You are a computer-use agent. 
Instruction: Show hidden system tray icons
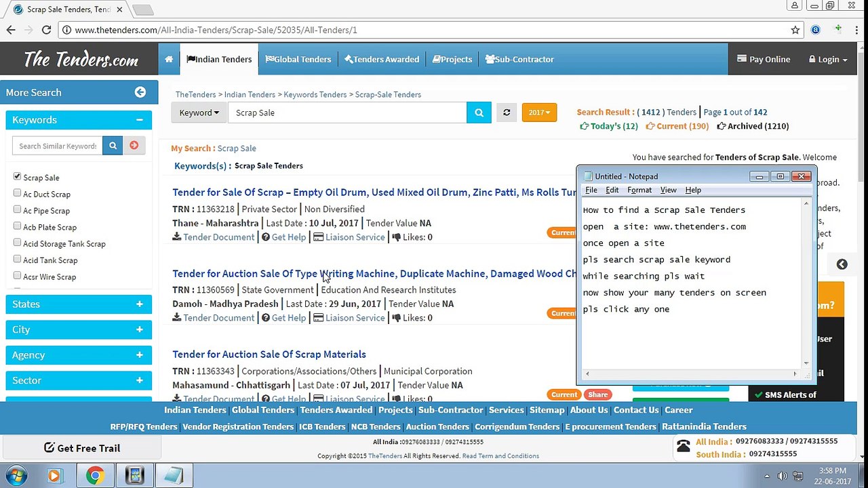click(767, 476)
